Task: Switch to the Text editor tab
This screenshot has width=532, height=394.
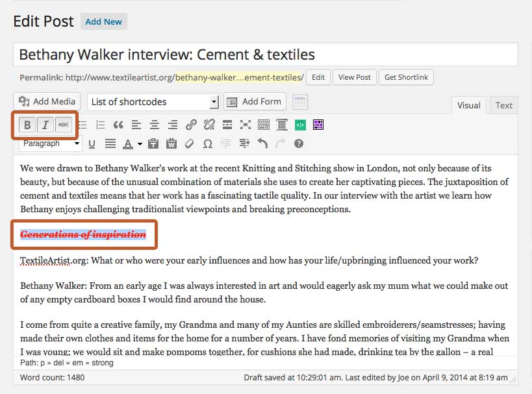Action: click(x=504, y=105)
